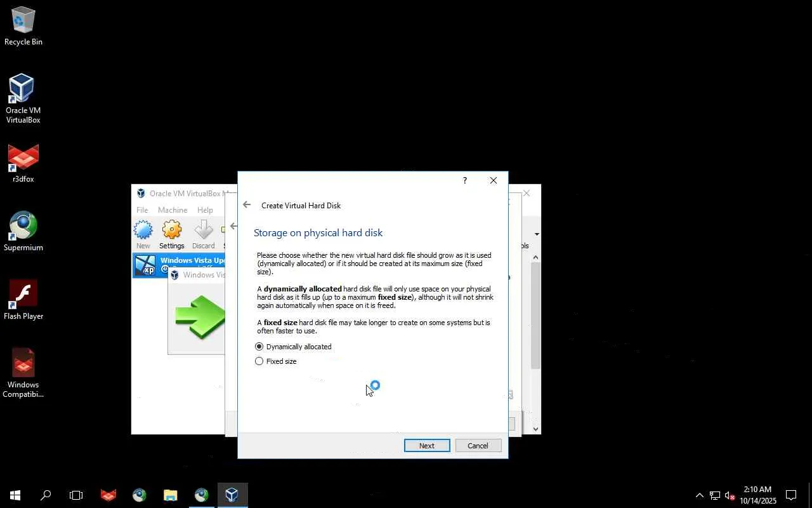This screenshot has height=508, width=812.
Task: Click the question mark help button
Action: tap(465, 180)
